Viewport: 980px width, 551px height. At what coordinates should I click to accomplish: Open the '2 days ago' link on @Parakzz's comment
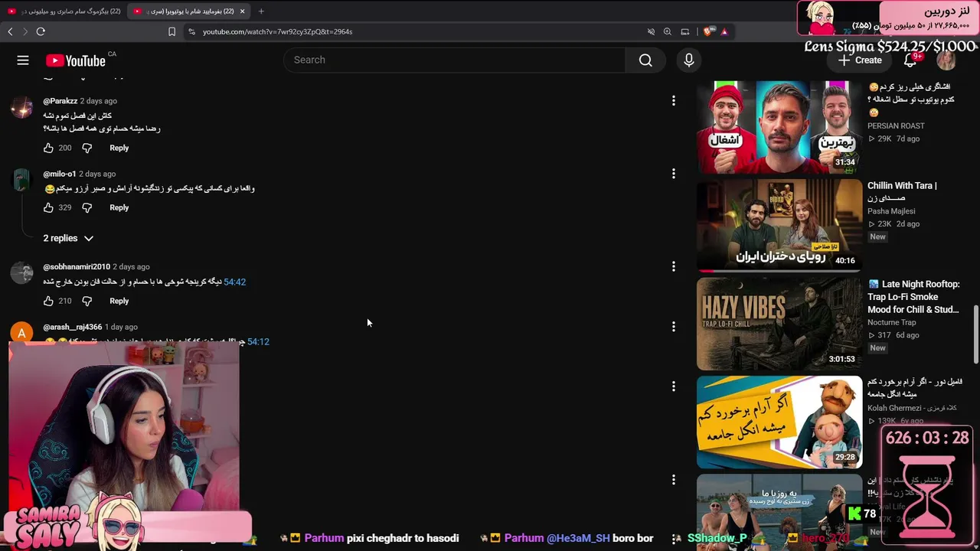pos(99,101)
